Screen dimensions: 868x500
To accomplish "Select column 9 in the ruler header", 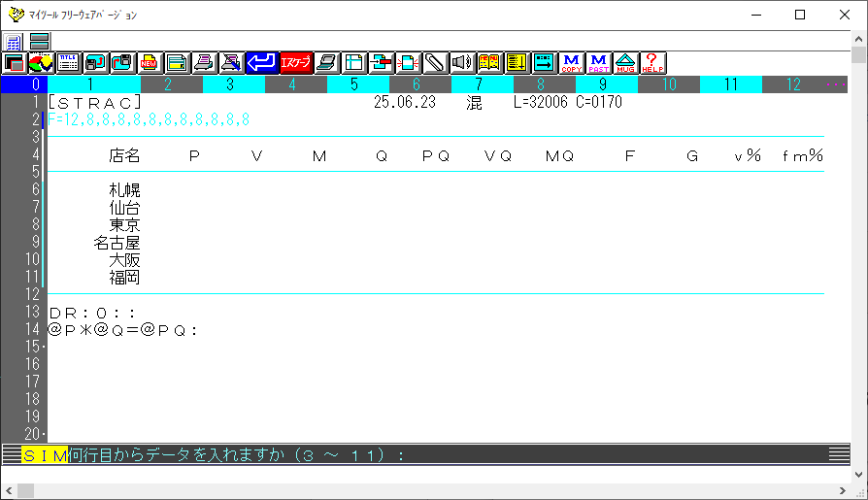I will (603, 84).
